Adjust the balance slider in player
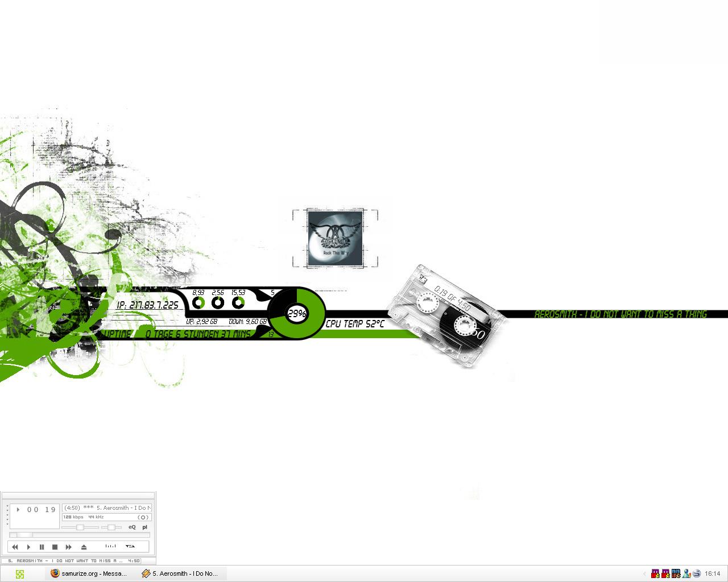The width and height of the screenshot is (728, 582). coord(111,527)
